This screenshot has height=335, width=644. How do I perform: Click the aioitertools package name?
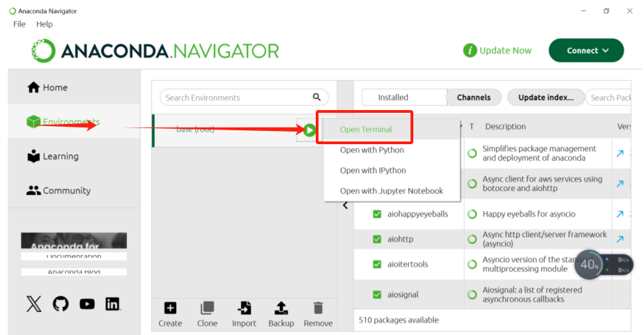[x=408, y=264]
